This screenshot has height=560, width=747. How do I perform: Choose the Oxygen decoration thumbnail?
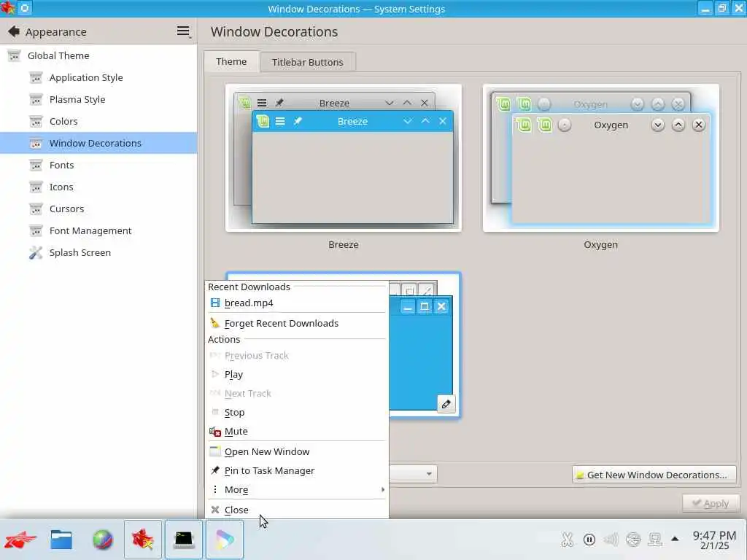pos(601,158)
